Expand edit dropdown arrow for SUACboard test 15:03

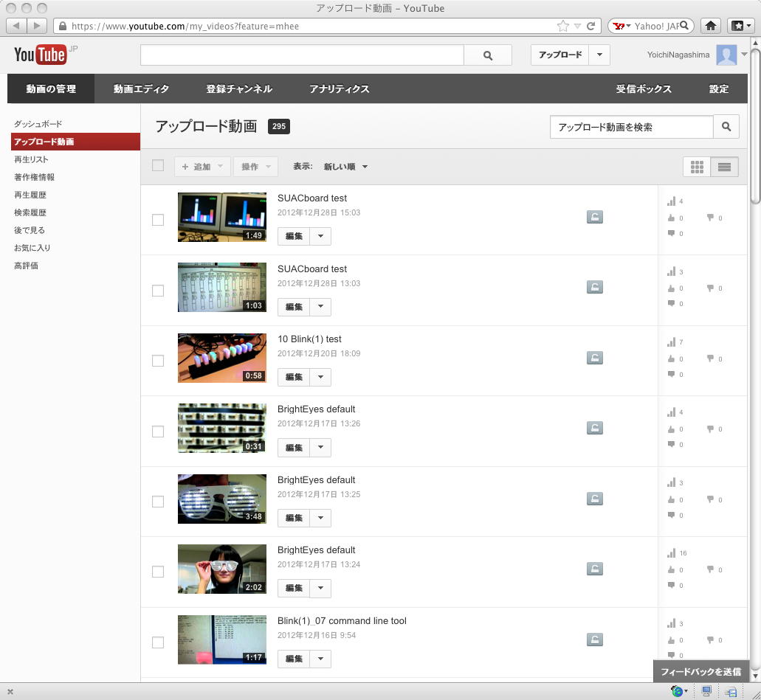tap(320, 236)
